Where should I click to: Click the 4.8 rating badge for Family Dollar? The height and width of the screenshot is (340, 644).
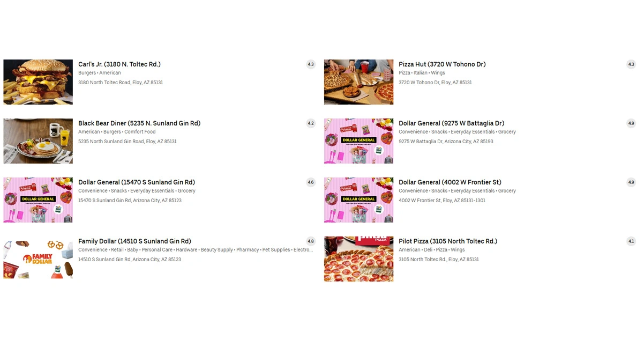coord(311,241)
